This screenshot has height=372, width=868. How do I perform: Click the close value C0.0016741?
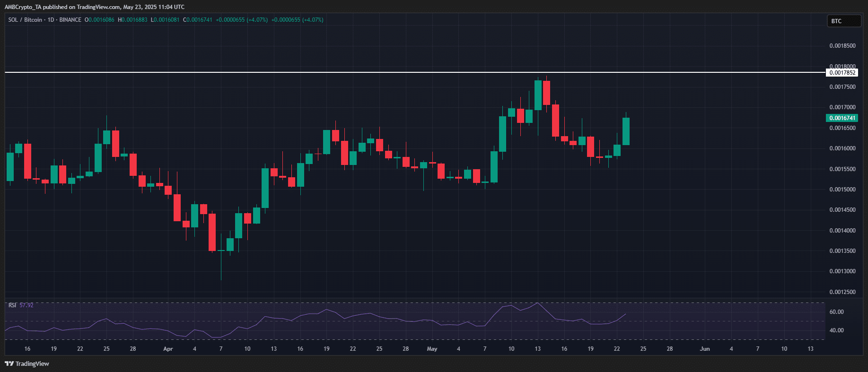[198, 20]
